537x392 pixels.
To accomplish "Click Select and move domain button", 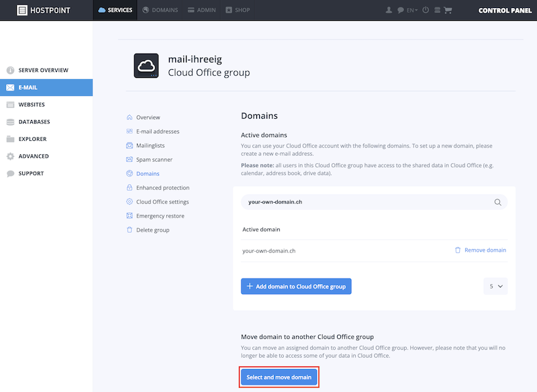I will pos(279,377).
